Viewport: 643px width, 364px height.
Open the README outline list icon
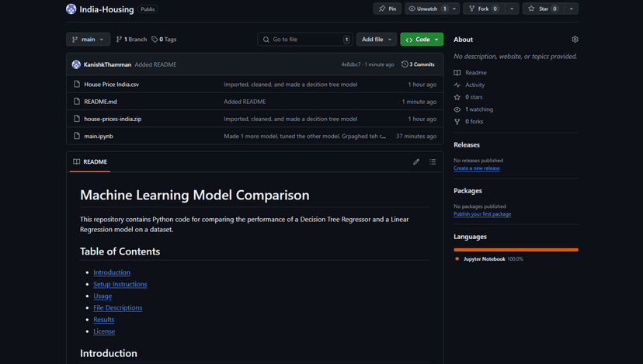433,162
